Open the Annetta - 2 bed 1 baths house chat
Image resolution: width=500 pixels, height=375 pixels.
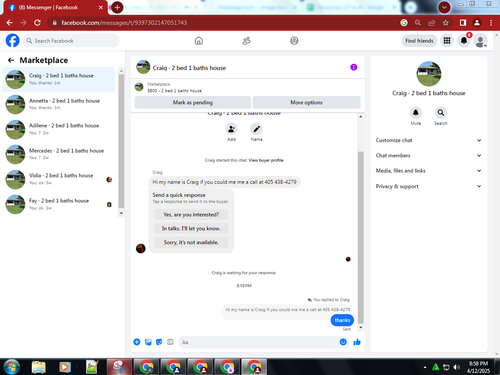pyautogui.click(x=59, y=104)
